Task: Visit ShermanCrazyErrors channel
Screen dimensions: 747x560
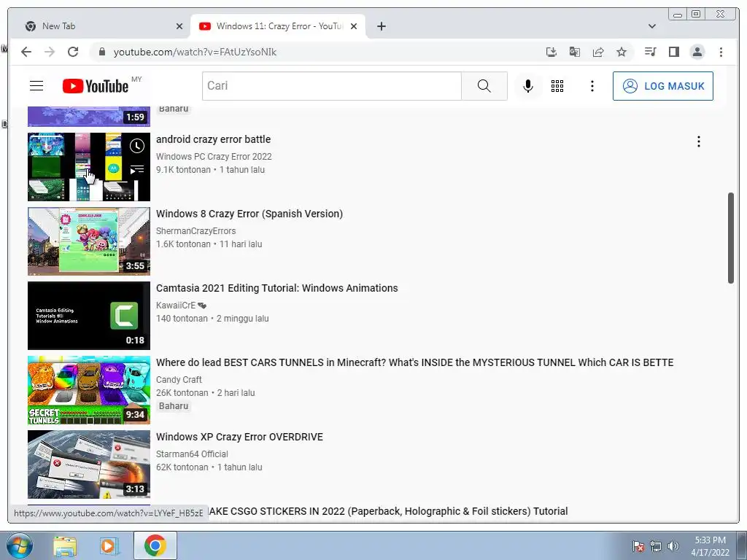Action: click(x=196, y=231)
